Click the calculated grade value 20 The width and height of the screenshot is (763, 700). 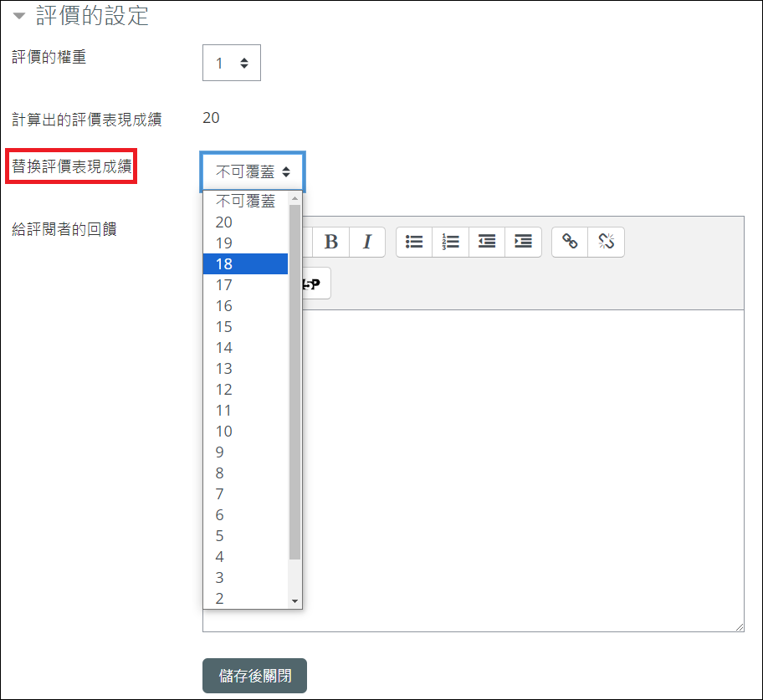211,118
